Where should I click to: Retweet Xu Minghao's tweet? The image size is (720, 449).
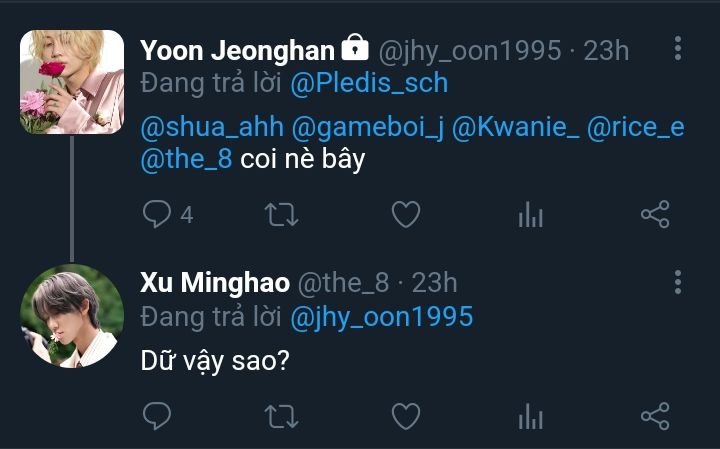coord(281,416)
